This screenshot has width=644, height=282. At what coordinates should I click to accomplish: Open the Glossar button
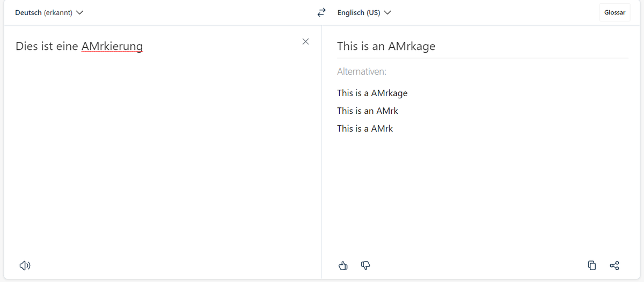(x=615, y=12)
